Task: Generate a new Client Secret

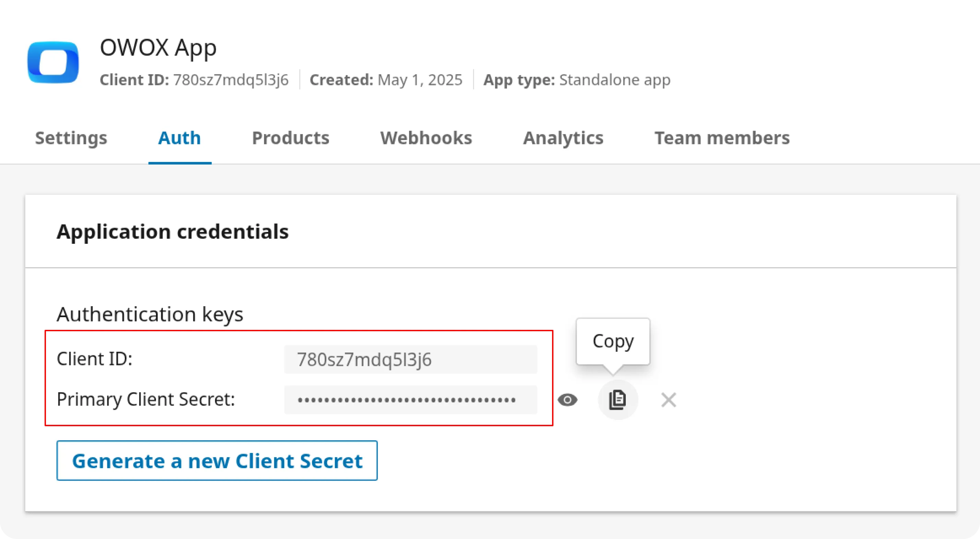Action: coord(217,460)
